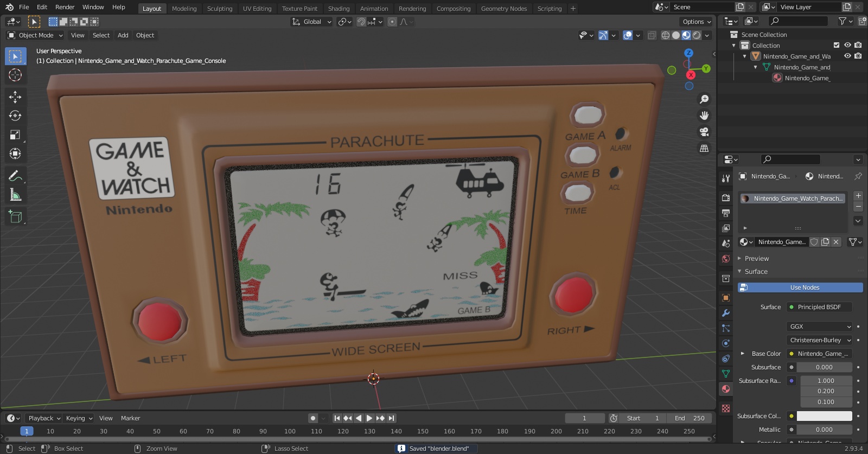Image resolution: width=868 pixels, height=454 pixels.
Task: Click the End frame field
Action: (690, 418)
